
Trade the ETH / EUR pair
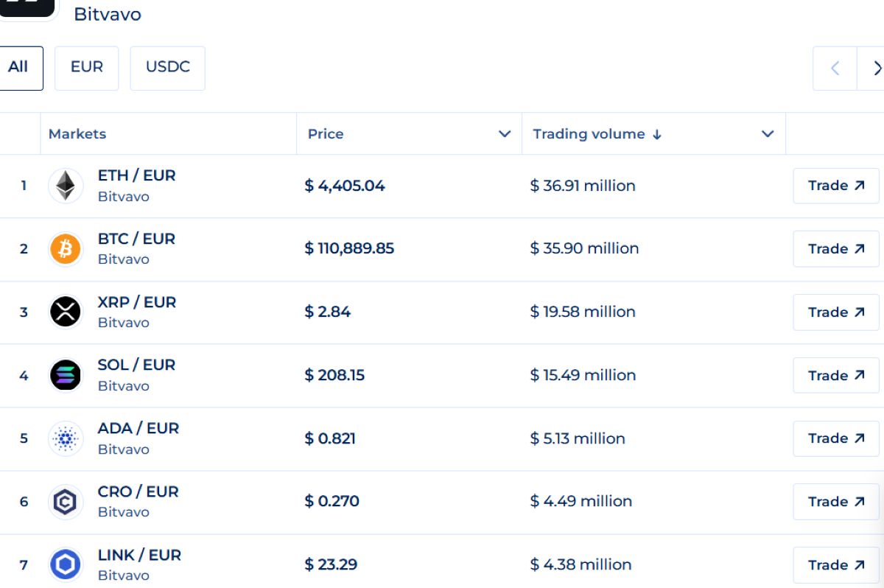tap(836, 186)
